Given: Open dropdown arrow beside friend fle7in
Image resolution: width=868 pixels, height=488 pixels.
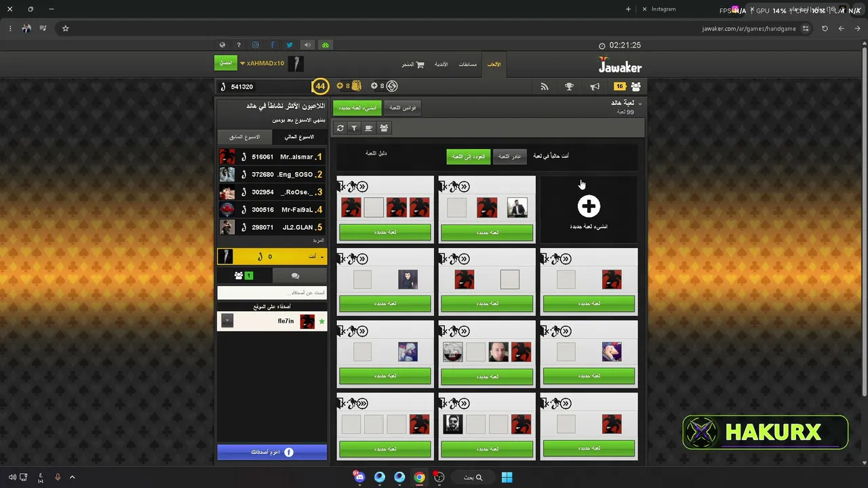Looking at the screenshot, I should coord(227,321).
